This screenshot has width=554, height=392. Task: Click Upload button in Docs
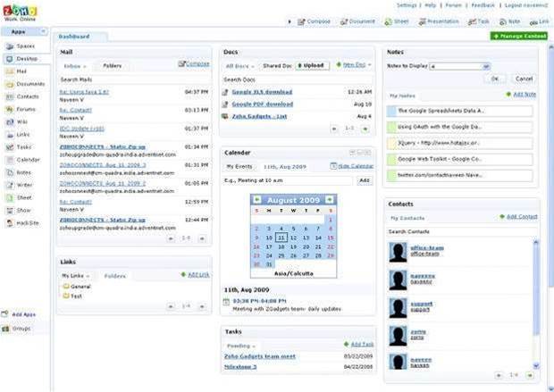pyautogui.click(x=313, y=66)
